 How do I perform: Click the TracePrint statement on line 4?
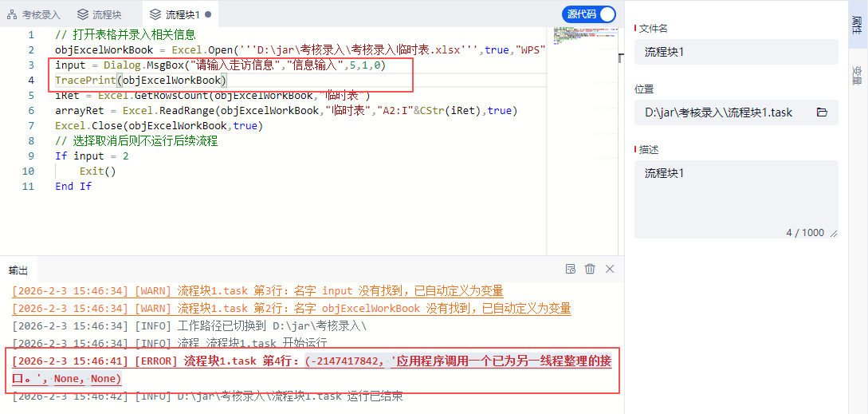point(141,81)
